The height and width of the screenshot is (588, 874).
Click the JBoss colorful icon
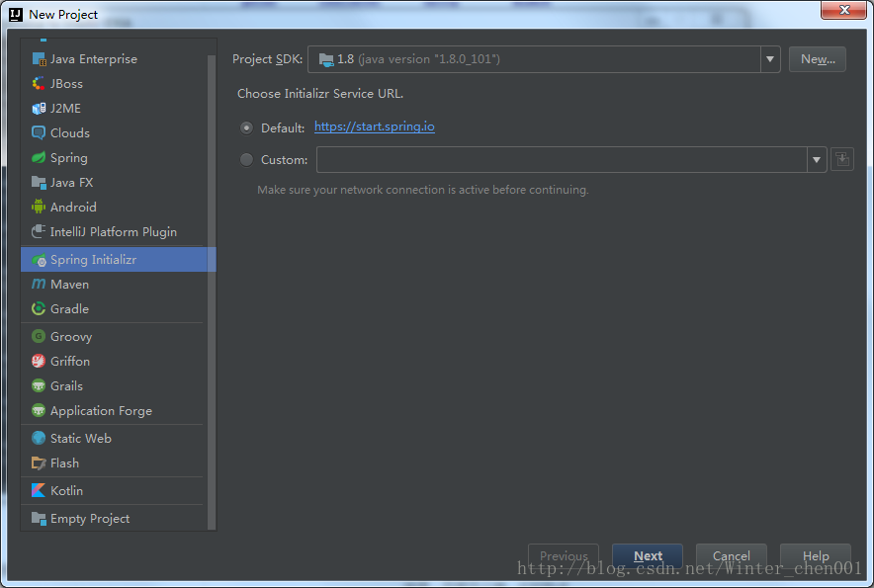pos(39,84)
